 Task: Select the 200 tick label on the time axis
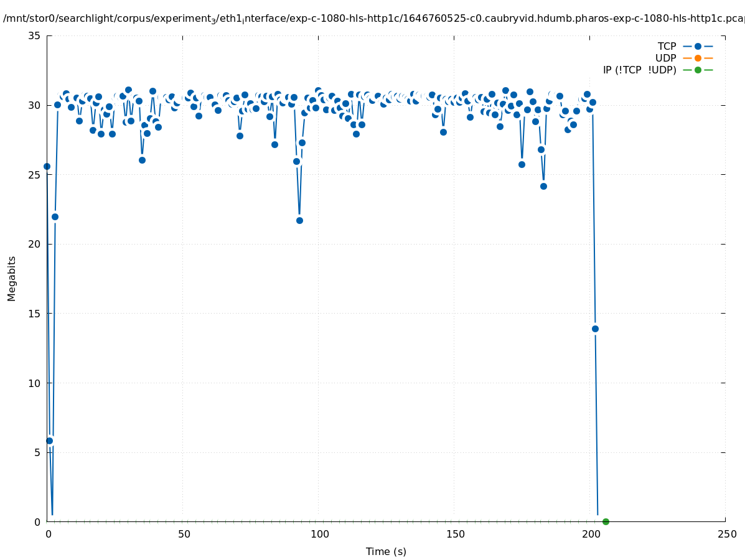[590, 534]
